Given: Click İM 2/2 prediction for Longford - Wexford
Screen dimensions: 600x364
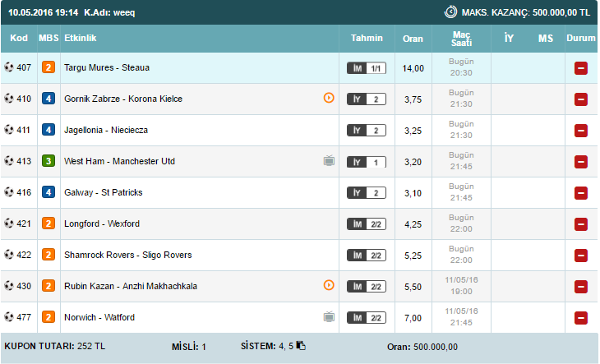Looking at the screenshot, I should pyautogui.click(x=367, y=224).
